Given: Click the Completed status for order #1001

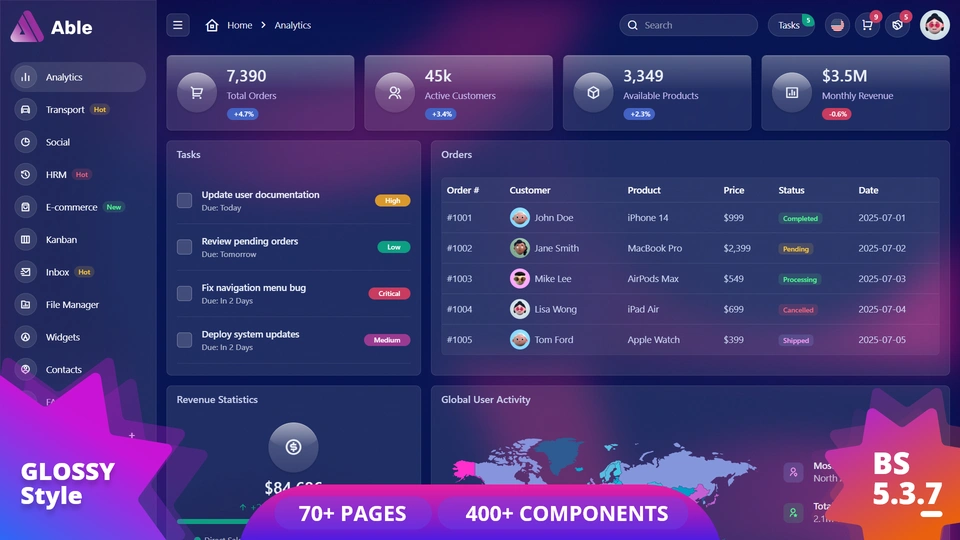Looking at the screenshot, I should 800,218.
